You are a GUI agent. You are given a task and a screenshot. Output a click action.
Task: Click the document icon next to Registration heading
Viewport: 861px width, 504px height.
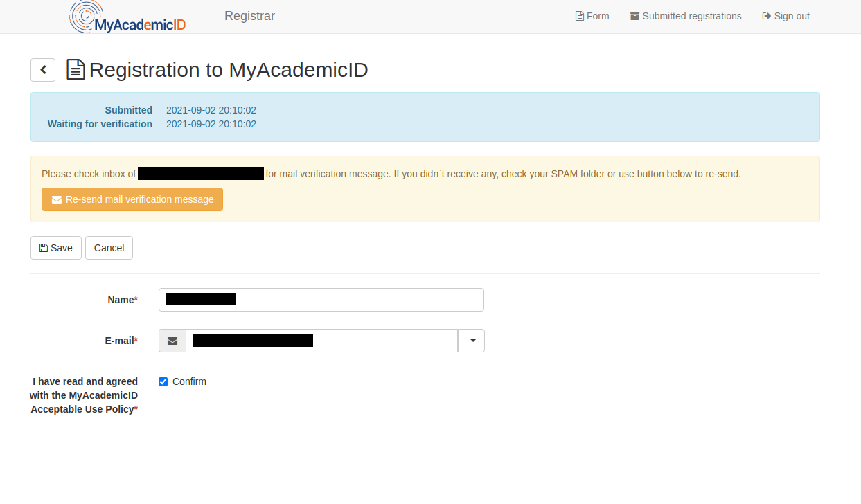tap(76, 70)
